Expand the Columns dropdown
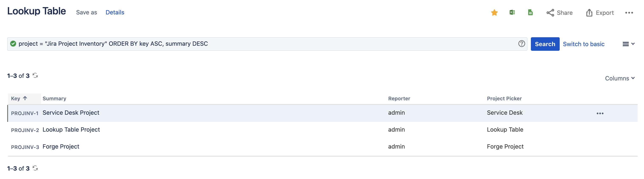644x179 pixels. coord(620,78)
